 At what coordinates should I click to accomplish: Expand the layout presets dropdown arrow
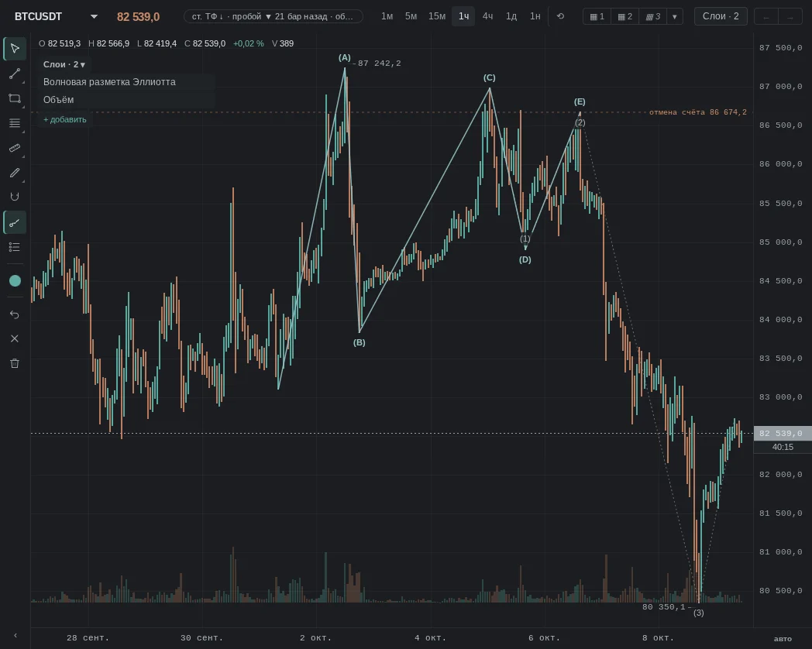click(674, 16)
